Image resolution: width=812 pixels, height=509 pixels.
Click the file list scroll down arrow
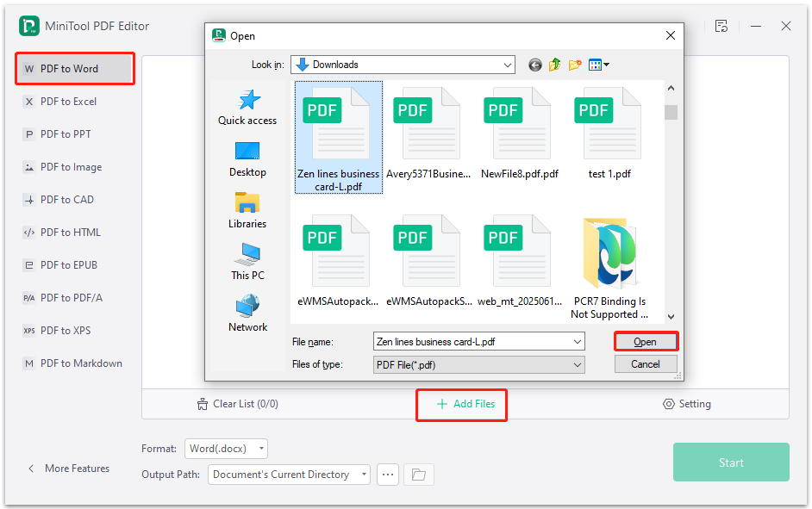[671, 317]
